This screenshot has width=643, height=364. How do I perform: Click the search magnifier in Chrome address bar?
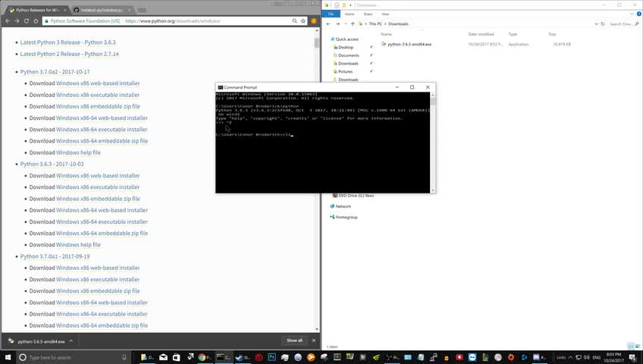(x=294, y=21)
